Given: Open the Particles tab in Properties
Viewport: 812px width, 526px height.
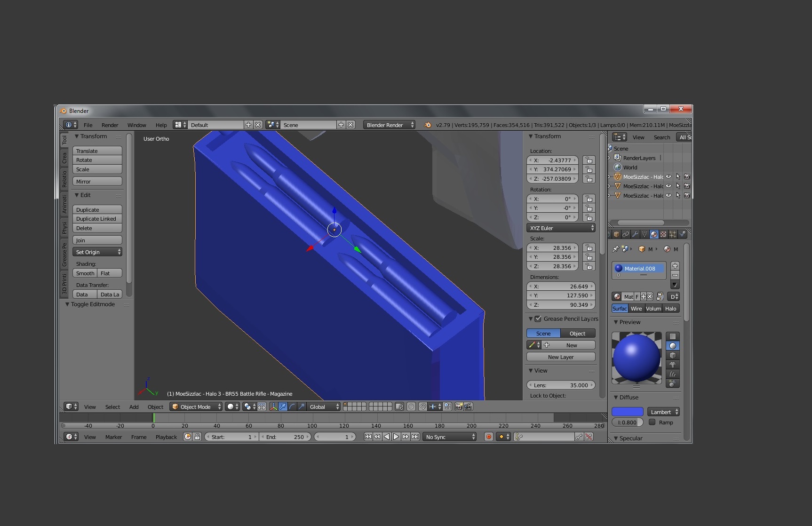Looking at the screenshot, I should [x=673, y=234].
